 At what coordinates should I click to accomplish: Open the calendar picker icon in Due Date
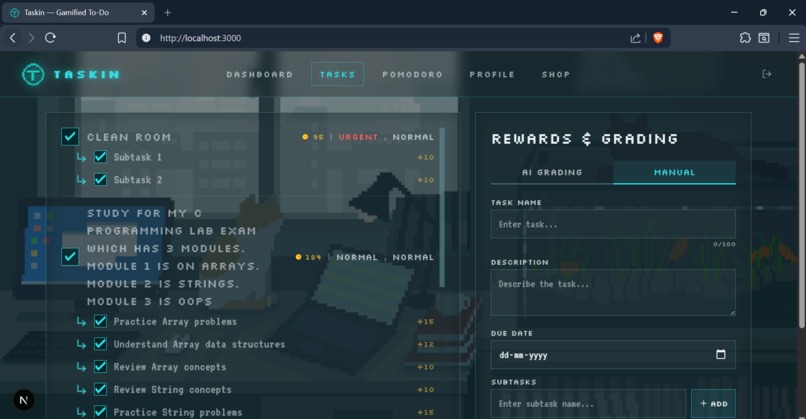pyautogui.click(x=721, y=354)
